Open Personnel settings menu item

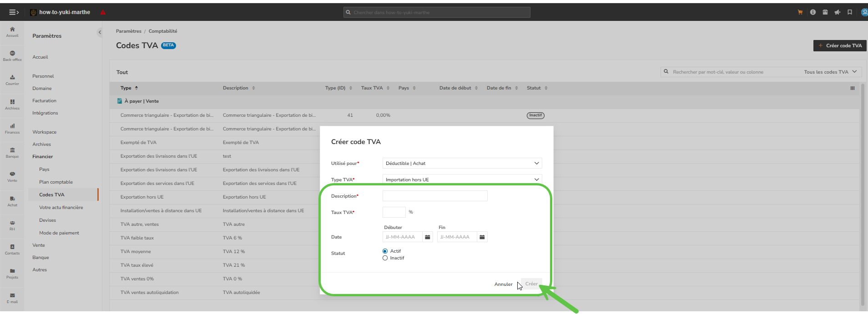click(x=43, y=76)
